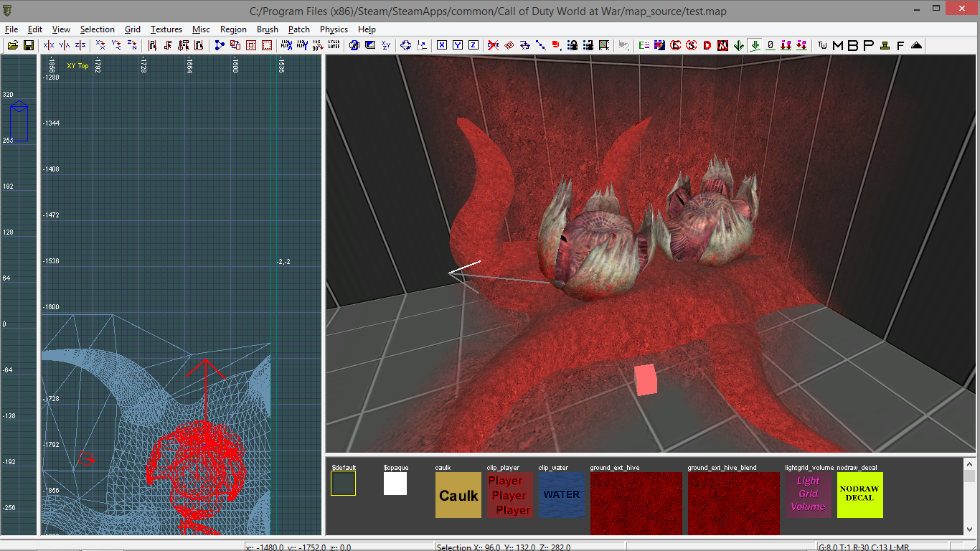Flip selection along Z axis
This screenshot has height=551, width=980.
80,45
